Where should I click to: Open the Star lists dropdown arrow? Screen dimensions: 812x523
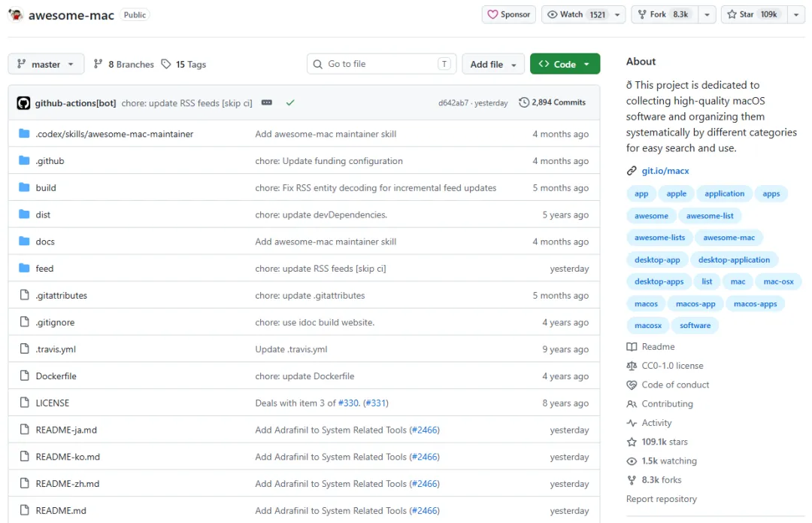pyautogui.click(x=796, y=14)
